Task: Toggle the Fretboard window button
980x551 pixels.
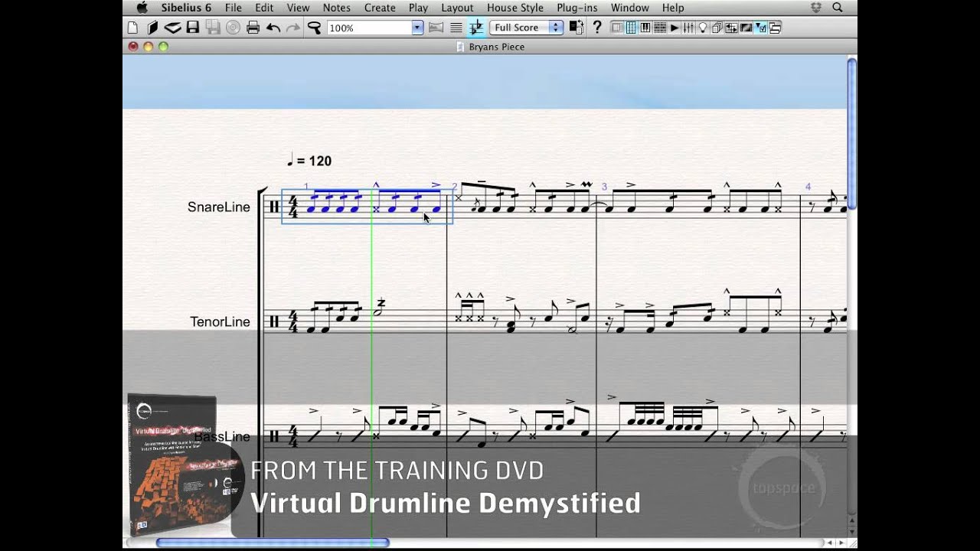Action: [x=660, y=28]
